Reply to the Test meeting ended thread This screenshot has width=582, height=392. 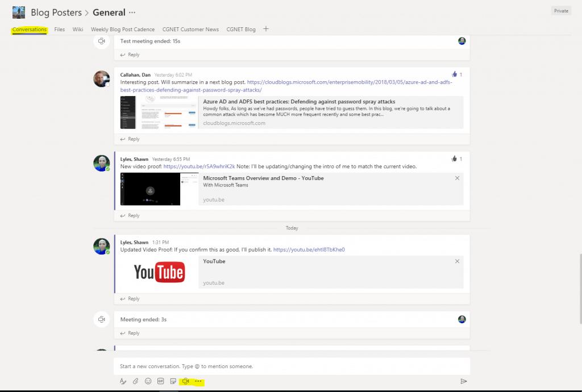(130, 55)
